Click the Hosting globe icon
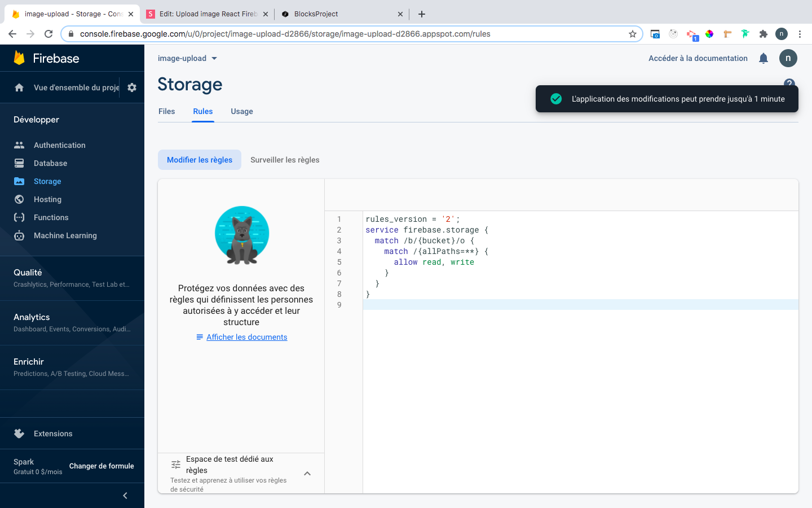The image size is (812, 508). tap(19, 199)
